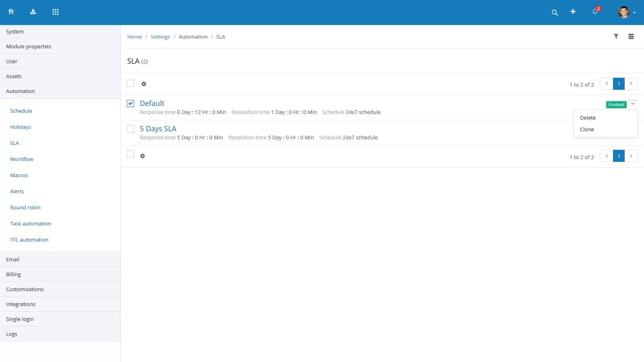644x362 pixels.
Task: Choose Clone from the row actions menu
Action: [x=606, y=129]
